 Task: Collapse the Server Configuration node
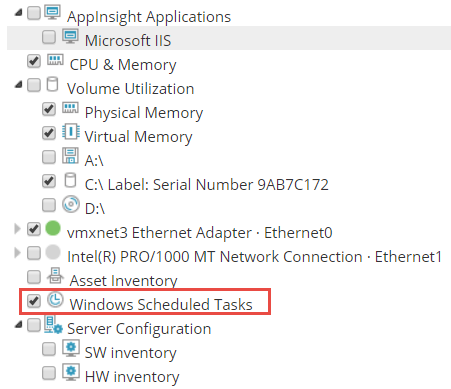pos(19,325)
